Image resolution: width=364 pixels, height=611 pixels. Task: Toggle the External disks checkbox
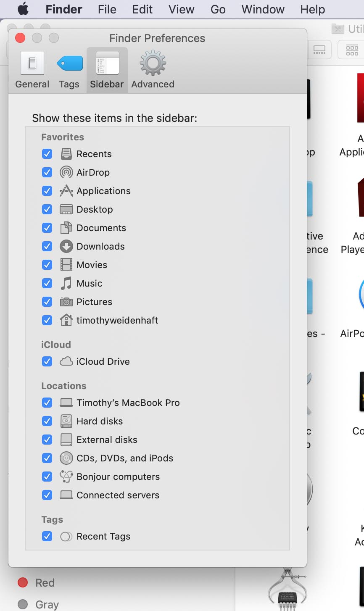click(47, 440)
